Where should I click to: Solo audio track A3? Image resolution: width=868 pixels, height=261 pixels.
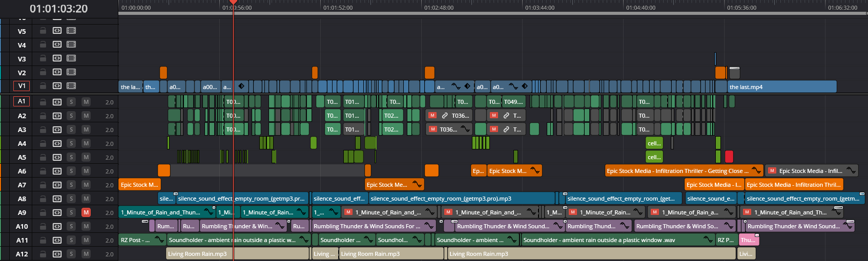coord(71,129)
